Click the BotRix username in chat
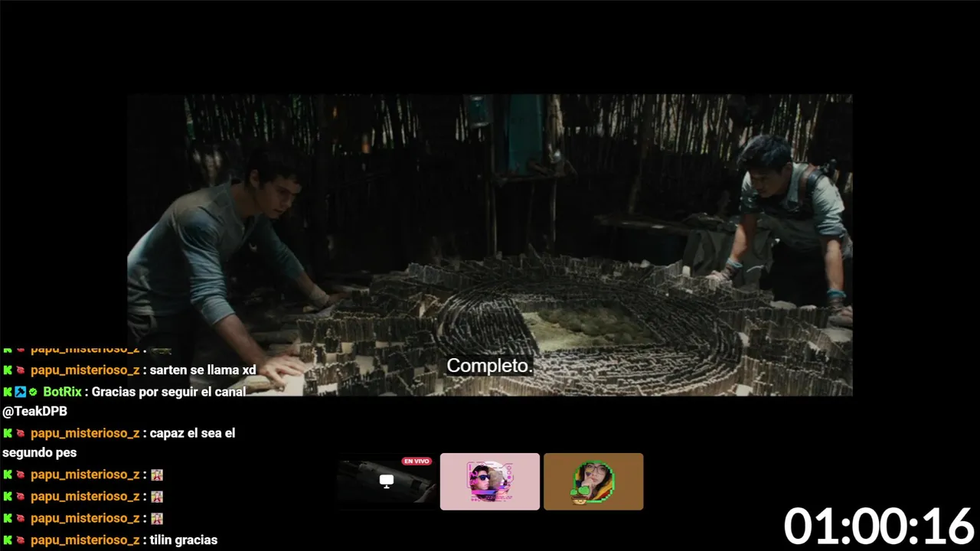This screenshot has width=980, height=551. 62,392
